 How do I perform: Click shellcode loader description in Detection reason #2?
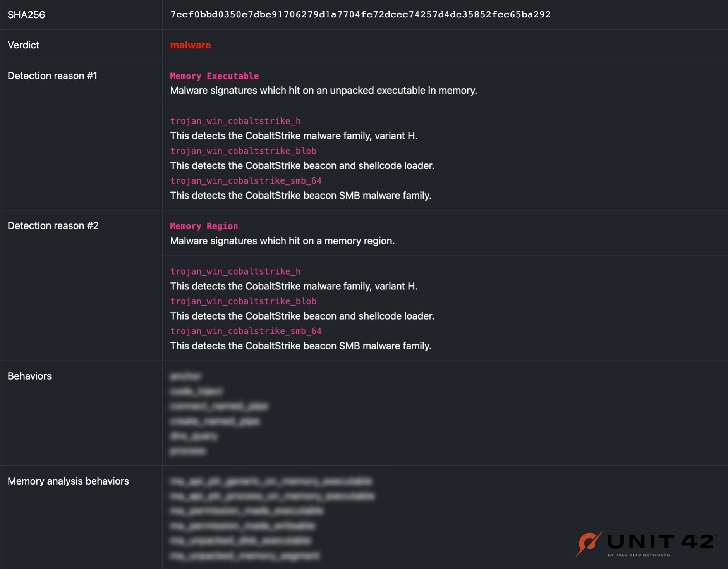coord(302,316)
